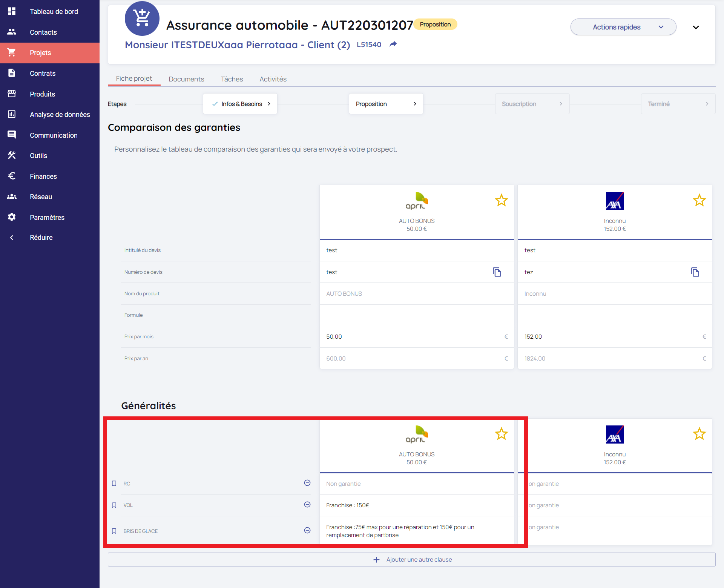Click the copy icon in April quote number
The height and width of the screenshot is (588, 724).
point(497,272)
